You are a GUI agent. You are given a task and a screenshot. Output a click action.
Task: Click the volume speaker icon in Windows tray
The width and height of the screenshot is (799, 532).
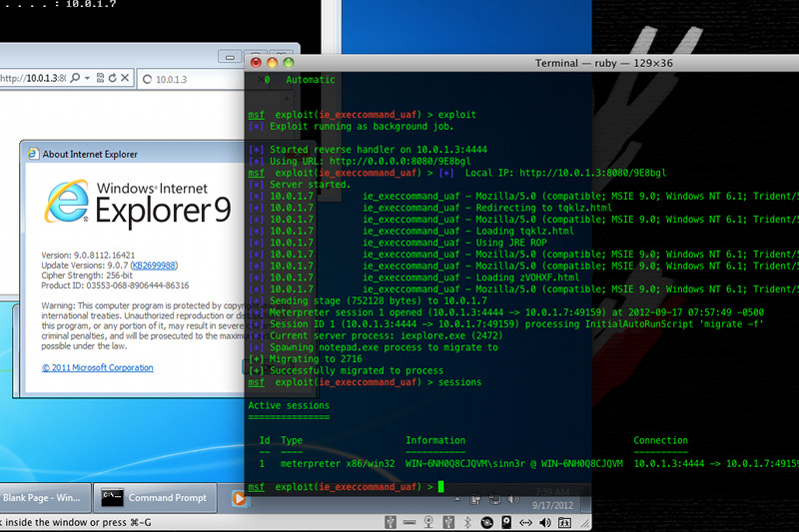point(513,499)
